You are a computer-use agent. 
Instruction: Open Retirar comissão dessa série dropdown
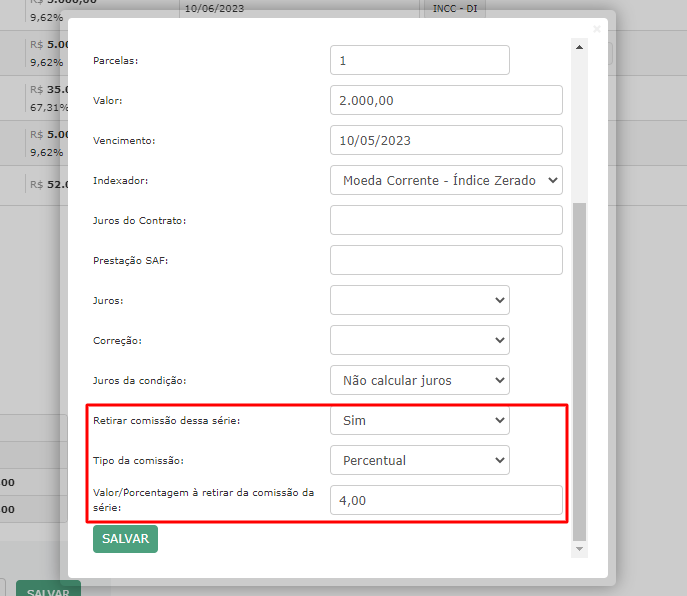(420, 420)
